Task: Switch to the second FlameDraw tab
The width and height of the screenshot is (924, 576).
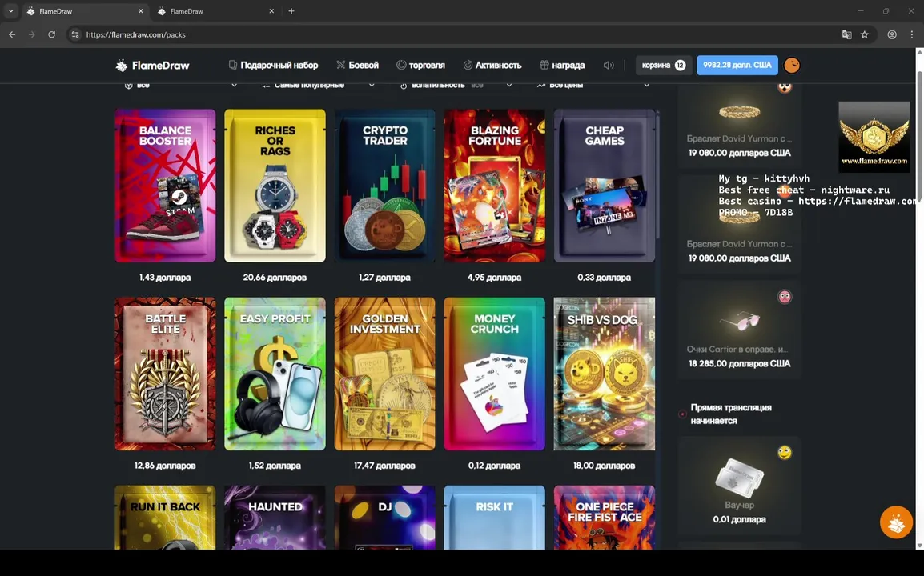Action: pos(216,11)
